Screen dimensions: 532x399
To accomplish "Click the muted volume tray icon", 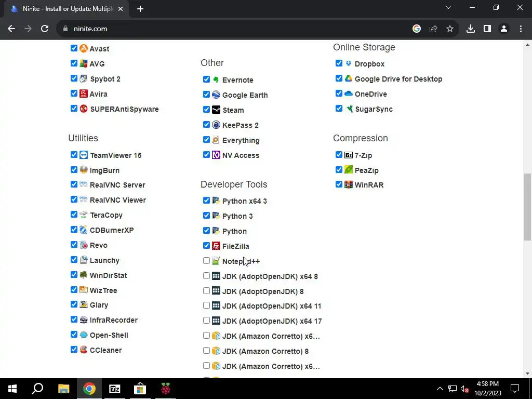I will pos(464,389).
